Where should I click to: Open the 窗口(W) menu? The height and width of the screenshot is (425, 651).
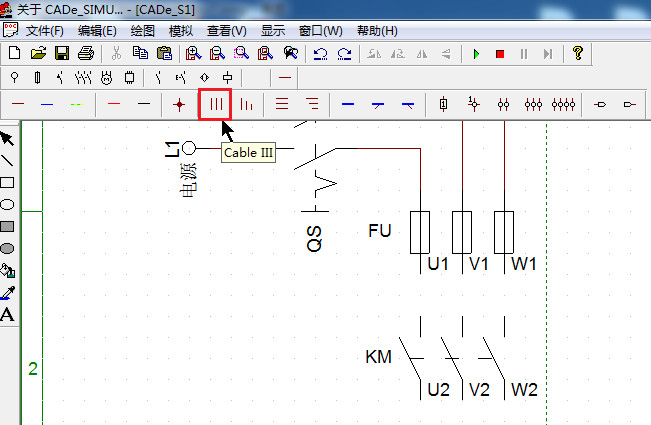[321, 31]
